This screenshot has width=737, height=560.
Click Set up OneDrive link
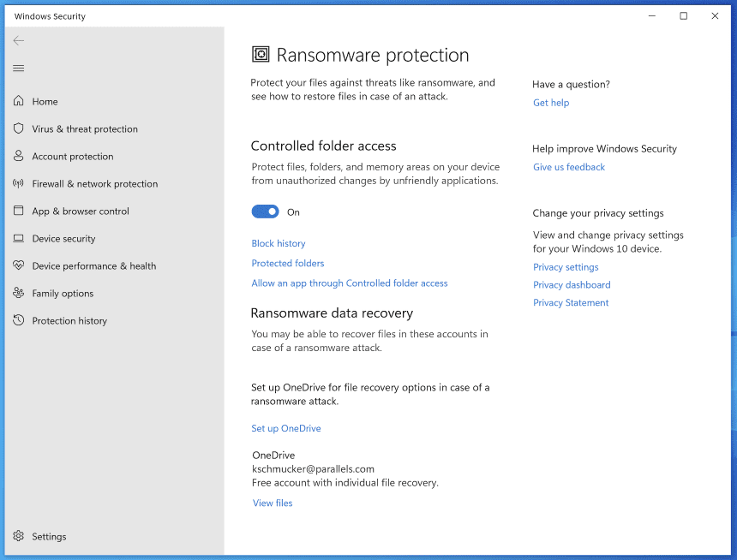tap(285, 428)
